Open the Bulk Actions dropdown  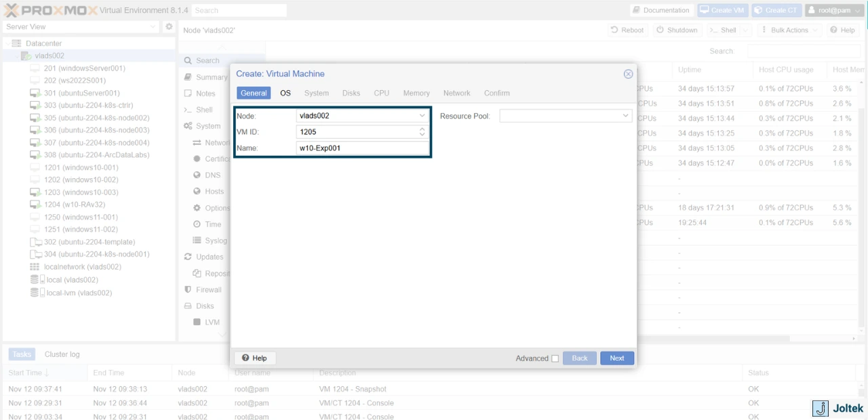click(790, 30)
